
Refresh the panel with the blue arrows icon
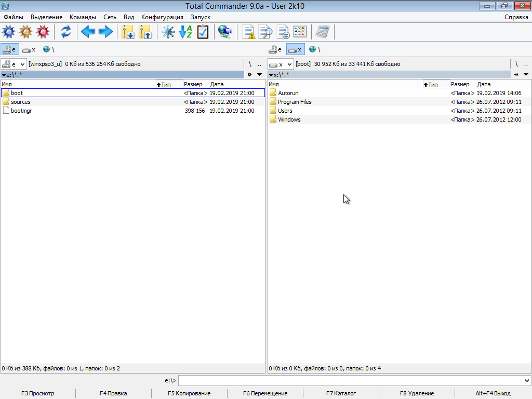pyautogui.click(x=66, y=32)
